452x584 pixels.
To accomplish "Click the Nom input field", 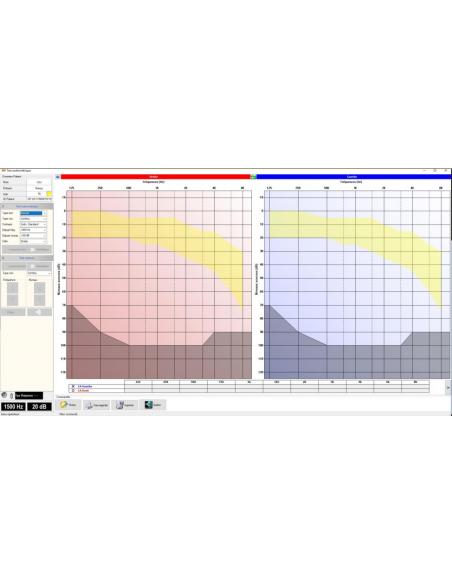I will [39, 182].
